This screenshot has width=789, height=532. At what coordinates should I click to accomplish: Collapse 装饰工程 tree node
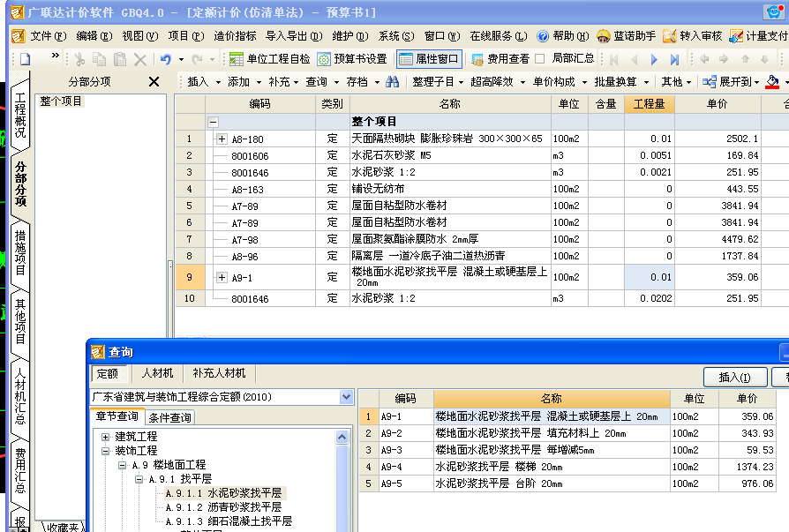[105, 451]
